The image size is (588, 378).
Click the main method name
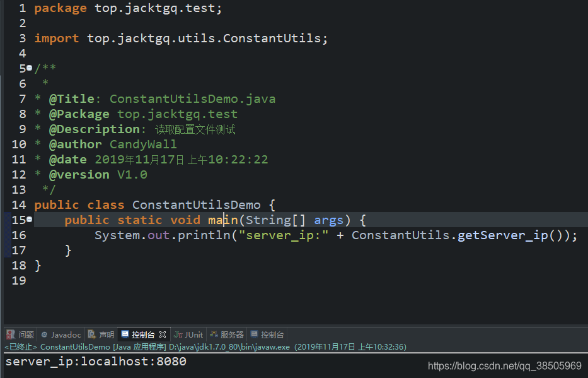tap(222, 220)
